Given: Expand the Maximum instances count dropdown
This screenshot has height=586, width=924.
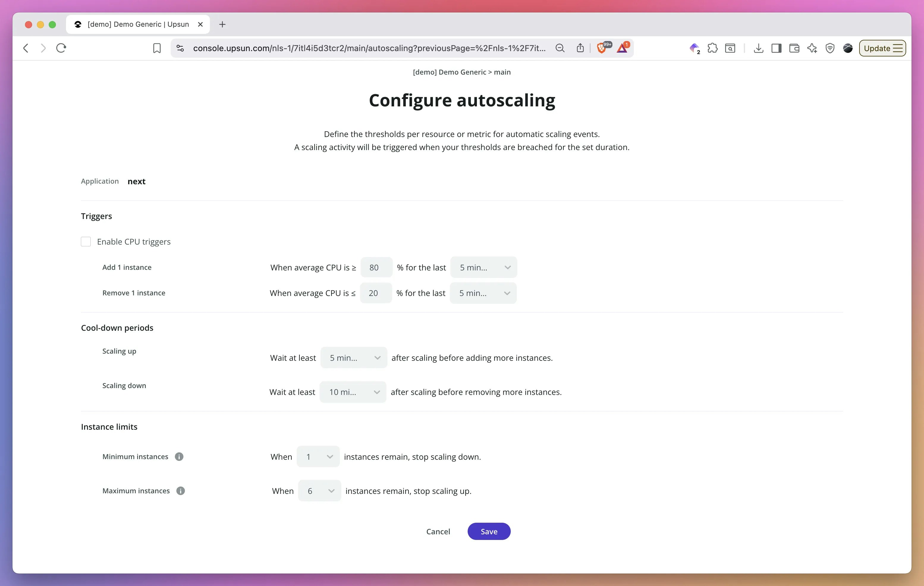Looking at the screenshot, I should click(319, 491).
